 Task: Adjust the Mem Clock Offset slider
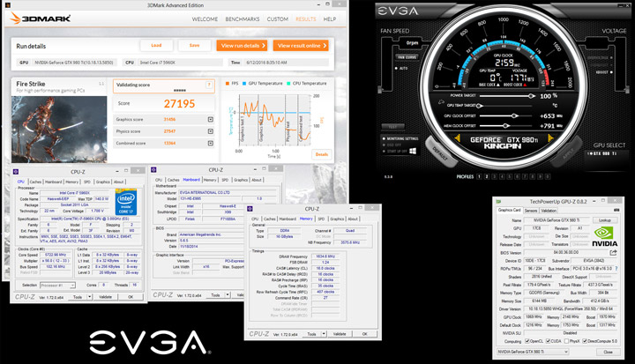pyautogui.click(x=505, y=126)
